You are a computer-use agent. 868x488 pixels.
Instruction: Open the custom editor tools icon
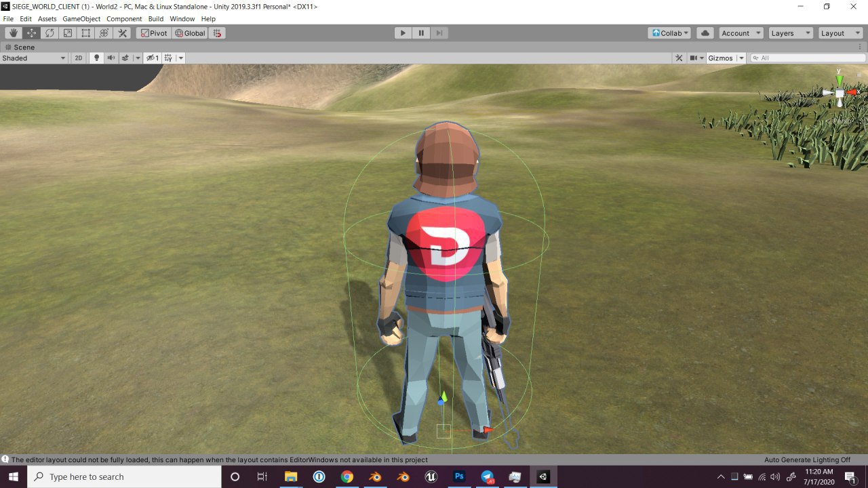tap(123, 33)
